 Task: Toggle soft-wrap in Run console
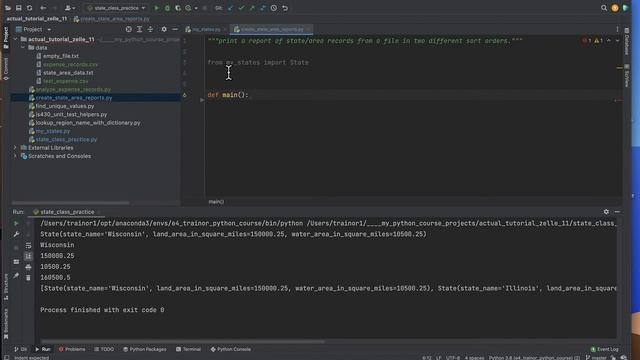[x=28, y=245]
